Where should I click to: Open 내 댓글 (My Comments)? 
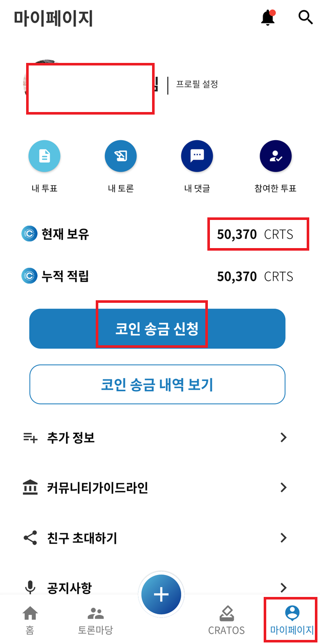point(197,156)
